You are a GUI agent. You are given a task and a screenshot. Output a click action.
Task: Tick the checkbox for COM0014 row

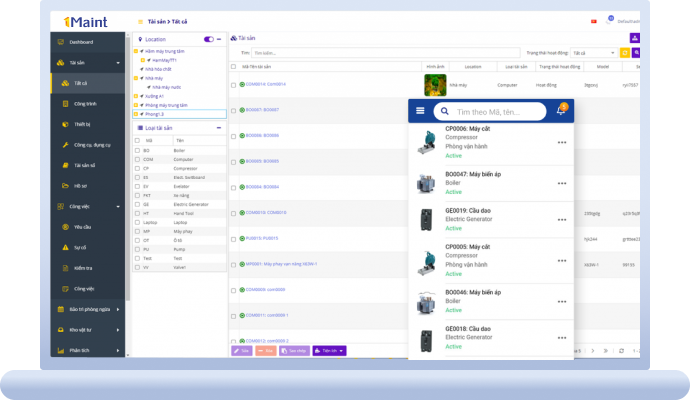tap(235, 85)
